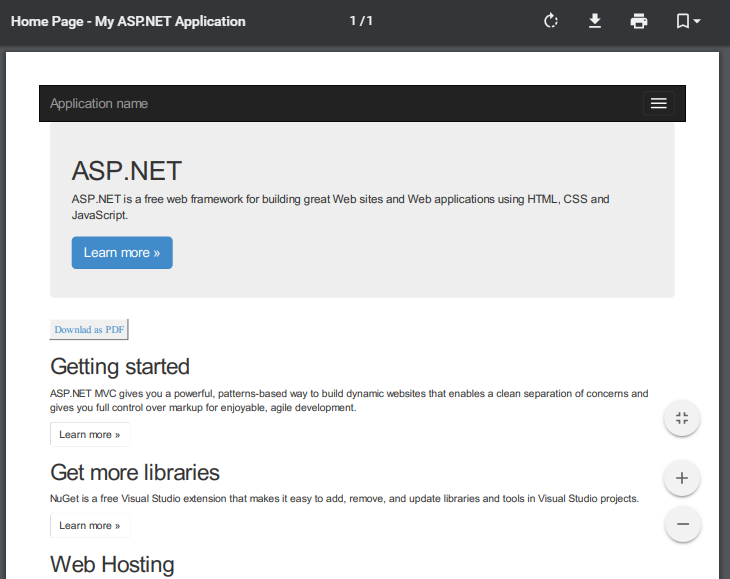Open the bookmarks dropdown
This screenshot has width=730, height=579.
[687, 21]
